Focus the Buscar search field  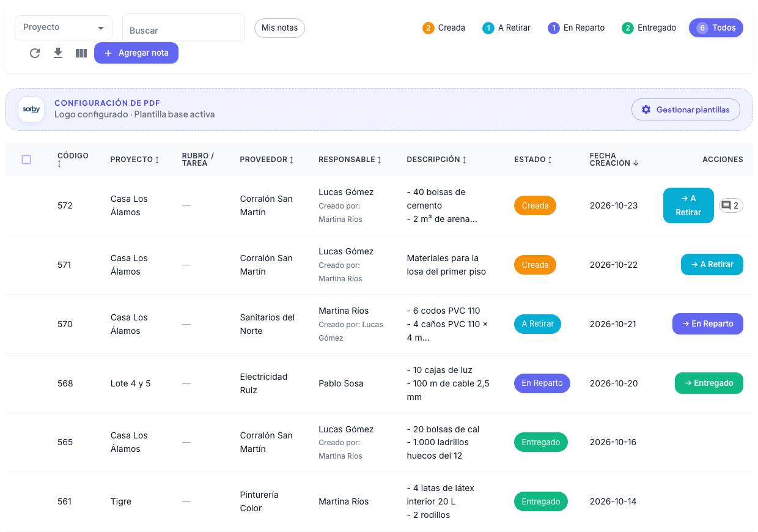tap(183, 28)
